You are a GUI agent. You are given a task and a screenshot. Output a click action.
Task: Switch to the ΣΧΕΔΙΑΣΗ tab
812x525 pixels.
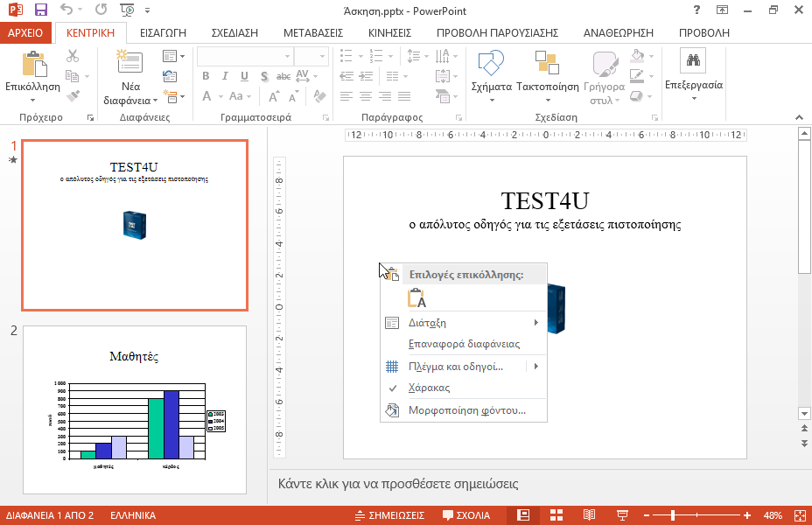pyautogui.click(x=234, y=33)
